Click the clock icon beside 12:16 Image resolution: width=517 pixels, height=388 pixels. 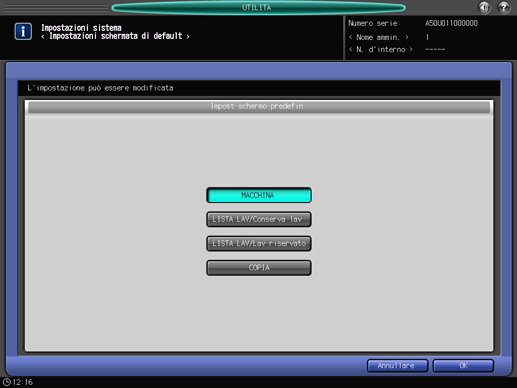click(x=7, y=382)
